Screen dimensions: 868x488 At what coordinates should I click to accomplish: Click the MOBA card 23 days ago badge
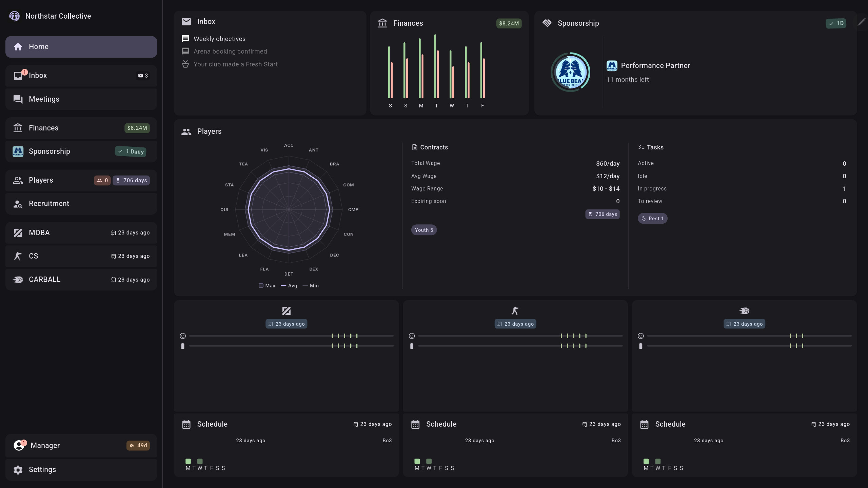point(287,324)
